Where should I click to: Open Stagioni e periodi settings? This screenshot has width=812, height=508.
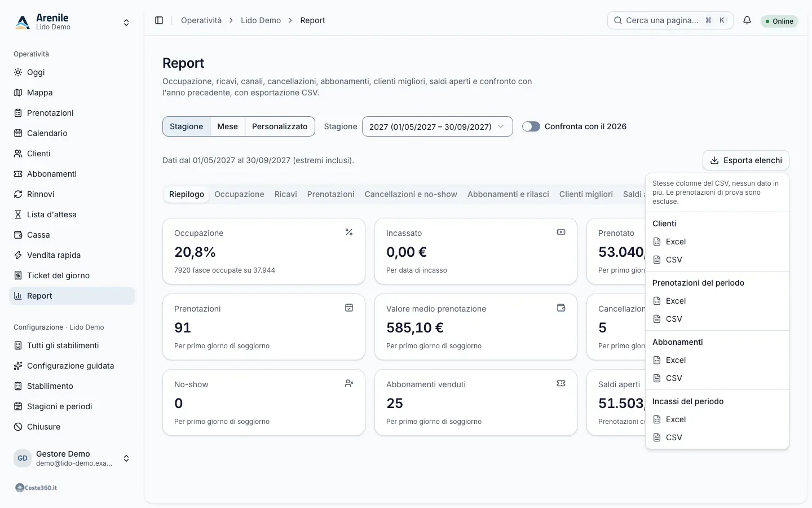(72, 406)
